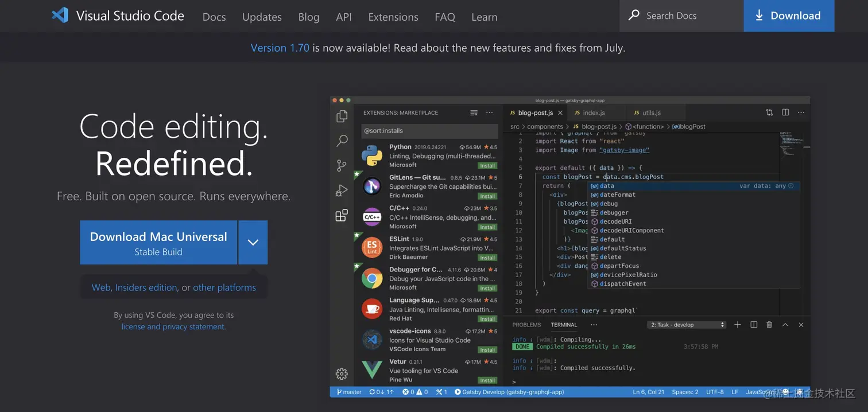This screenshot has height=412, width=868.
Task: Open the other platforms link
Action: (x=224, y=287)
